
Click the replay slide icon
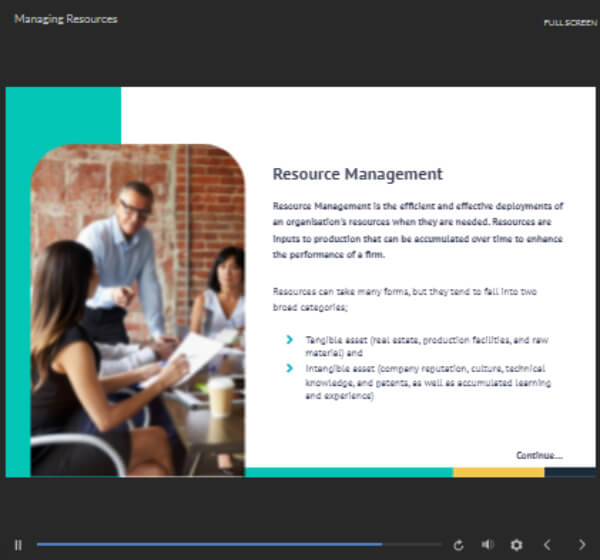459,544
